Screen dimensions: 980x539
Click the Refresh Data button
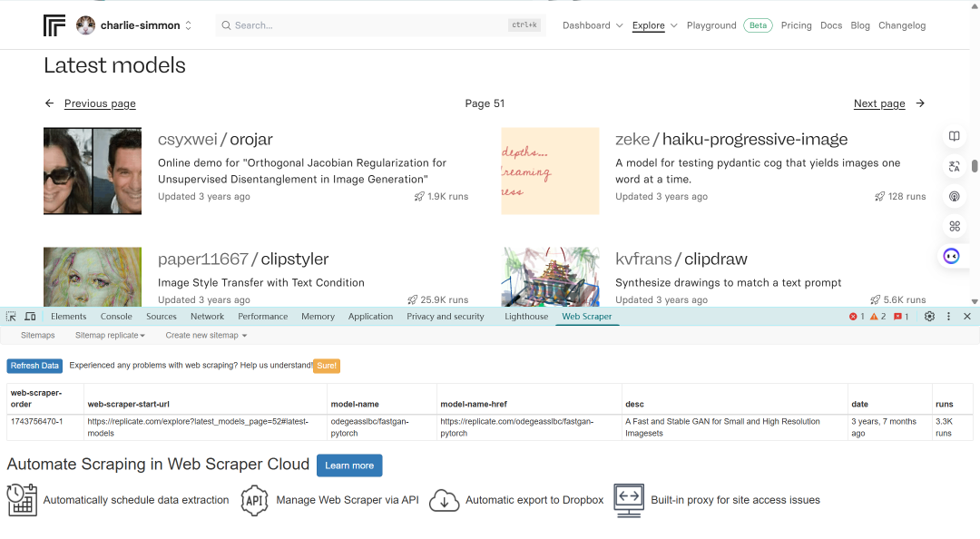(x=34, y=366)
